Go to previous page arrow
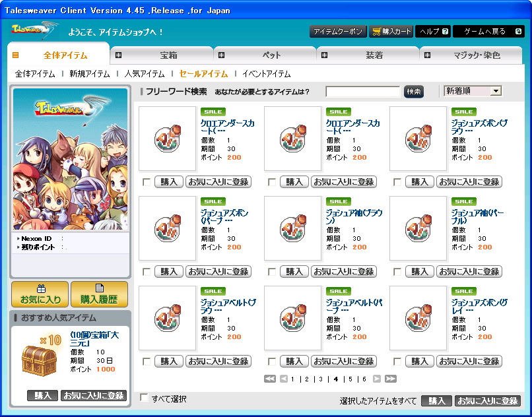This screenshot has height=417, width=532. 284,379
